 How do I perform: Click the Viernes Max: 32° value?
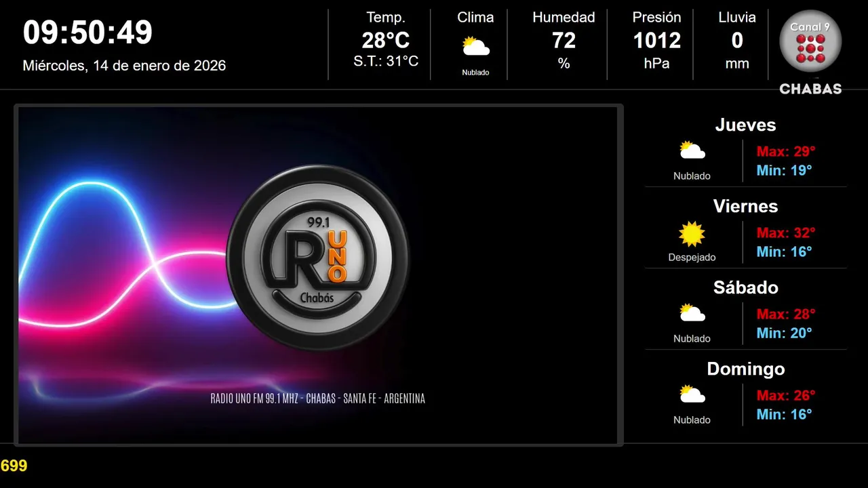click(786, 232)
